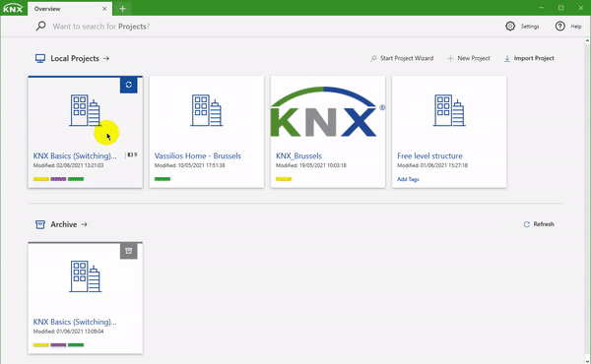Click the Modified 10/05/2021 17:51:38 text
The height and width of the screenshot is (364, 591).
(189, 165)
